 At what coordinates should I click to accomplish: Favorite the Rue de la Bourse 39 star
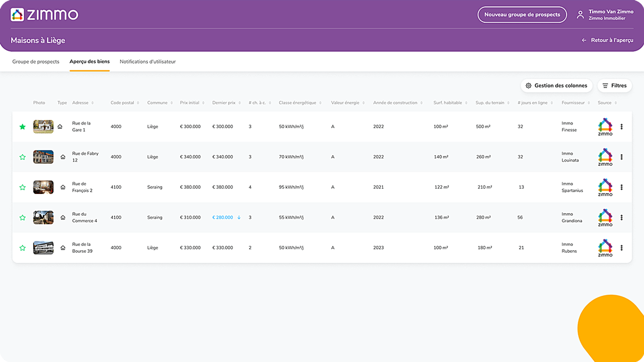[22, 248]
